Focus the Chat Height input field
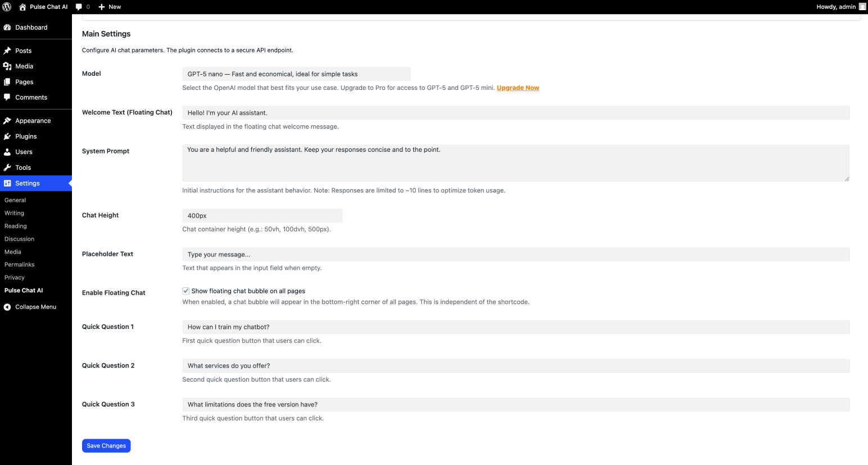The width and height of the screenshot is (868, 465). pyautogui.click(x=262, y=216)
